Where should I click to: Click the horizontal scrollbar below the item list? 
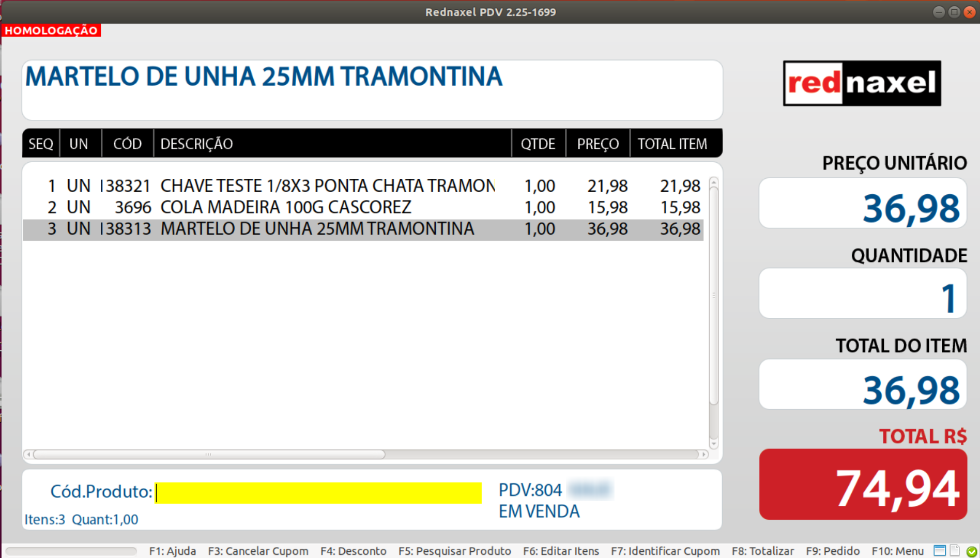(207, 455)
